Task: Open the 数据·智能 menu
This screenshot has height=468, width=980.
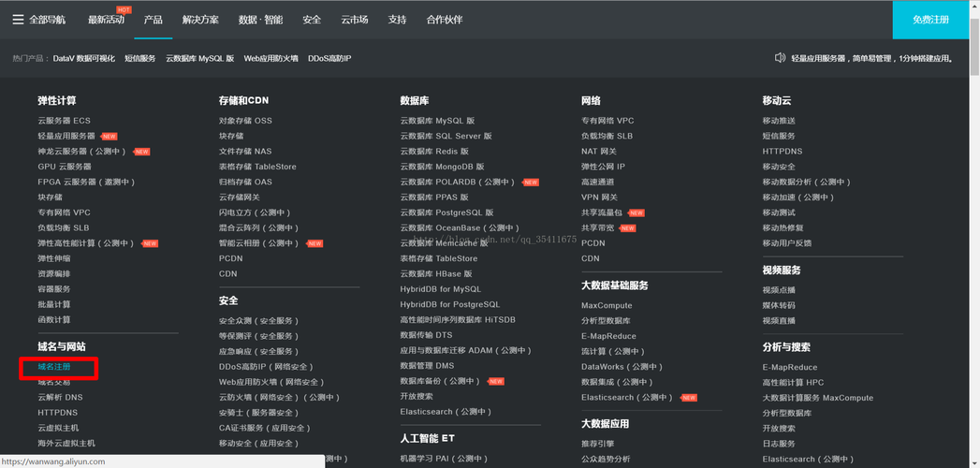Action: 260,20
